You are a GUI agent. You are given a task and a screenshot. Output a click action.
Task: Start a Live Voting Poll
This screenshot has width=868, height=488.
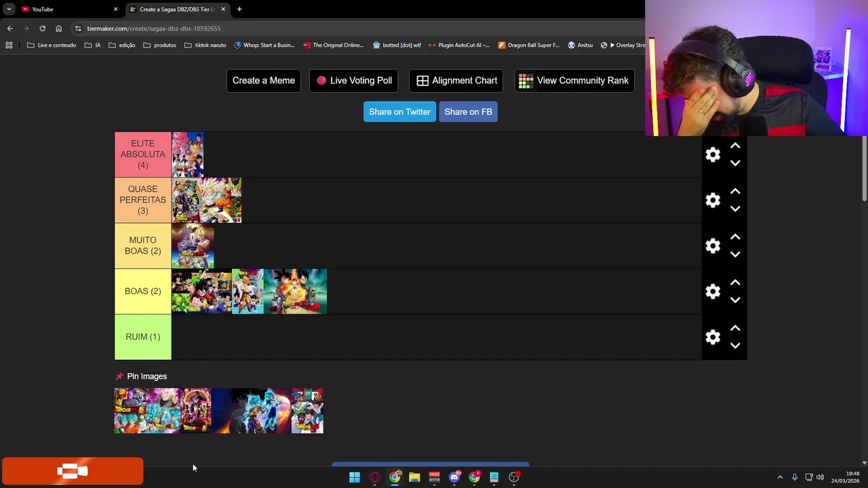[354, 81]
